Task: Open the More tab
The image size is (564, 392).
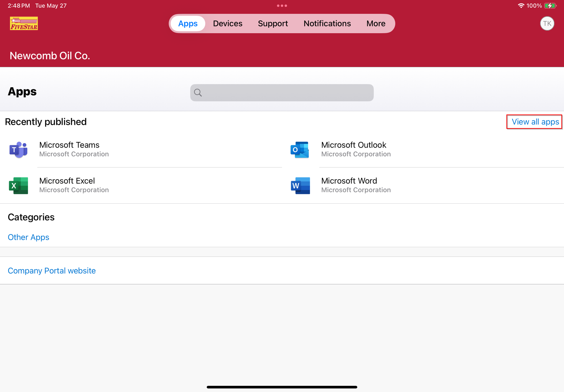Action: 376,24
